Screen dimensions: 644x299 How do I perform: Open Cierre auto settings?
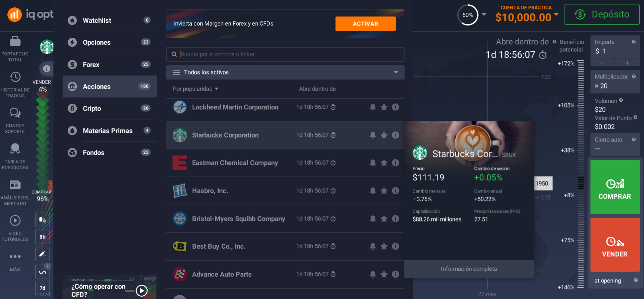[x=615, y=145]
